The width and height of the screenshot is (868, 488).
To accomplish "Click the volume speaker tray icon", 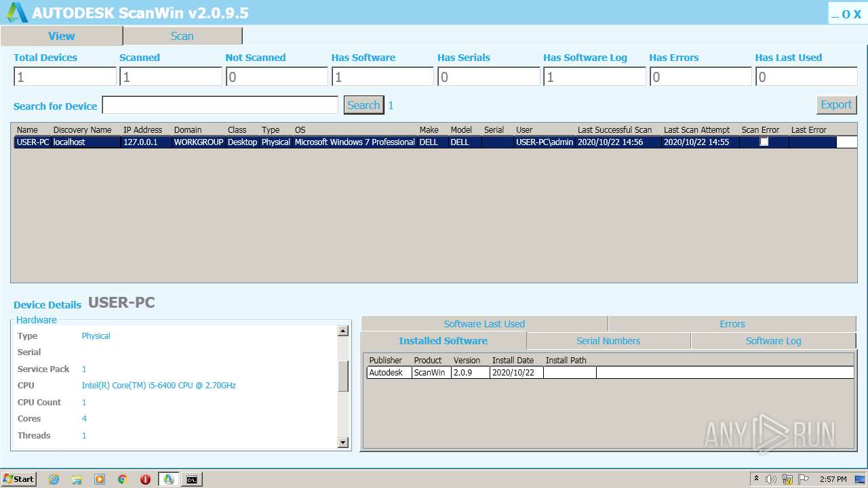I will (771, 479).
